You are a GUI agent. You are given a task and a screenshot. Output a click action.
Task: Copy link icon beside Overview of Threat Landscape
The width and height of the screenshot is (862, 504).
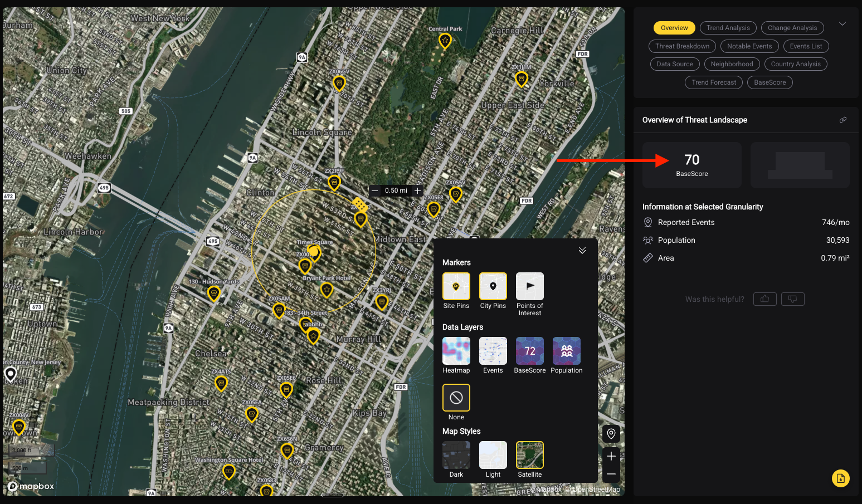(843, 120)
